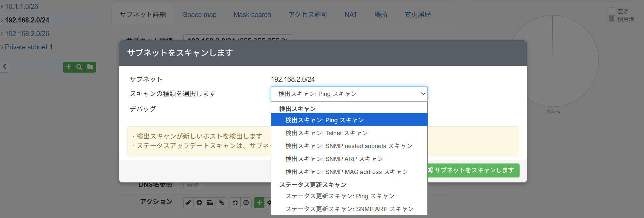Viewport: 644px width, 218px height.
Task: Open subnet 10.1.1.0/26 in sidebar
Action: pos(22,6)
